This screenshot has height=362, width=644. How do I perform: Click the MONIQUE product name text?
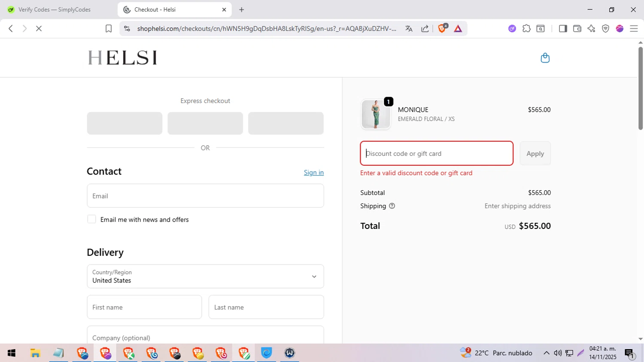point(413,110)
